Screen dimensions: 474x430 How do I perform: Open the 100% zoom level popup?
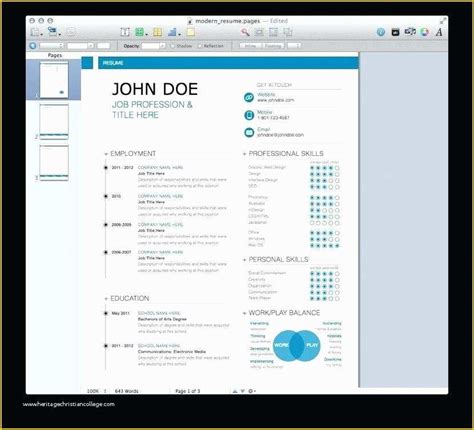point(96,391)
